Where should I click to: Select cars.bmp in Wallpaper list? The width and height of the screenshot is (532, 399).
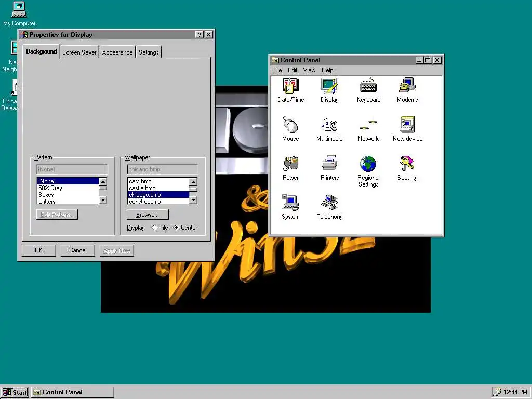(x=158, y=181)
